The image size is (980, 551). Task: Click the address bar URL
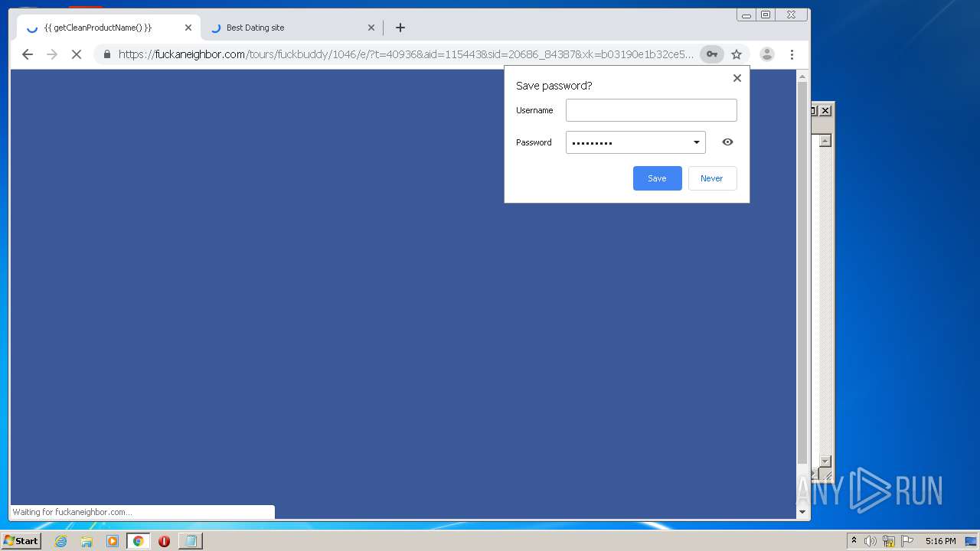point(406,54)
